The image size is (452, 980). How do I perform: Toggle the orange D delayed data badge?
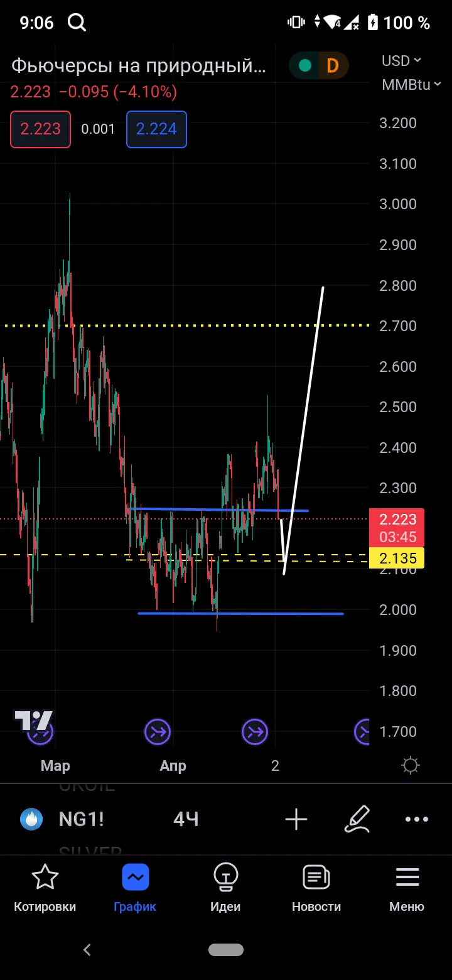point(333,65)
